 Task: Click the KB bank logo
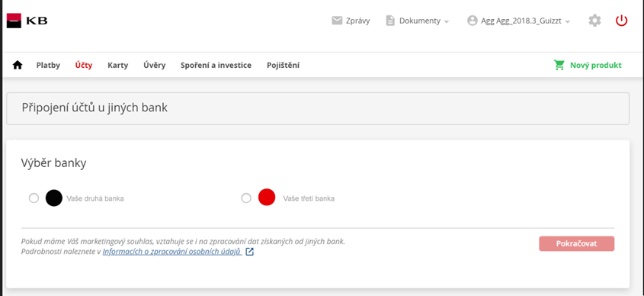[x=27, y=21]
